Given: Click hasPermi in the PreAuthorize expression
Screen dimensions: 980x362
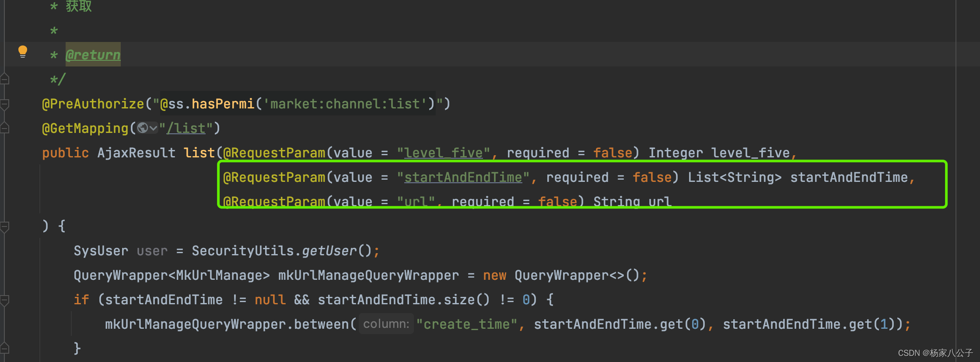Looking at the screenshot, I should click(x=223, y=104).
